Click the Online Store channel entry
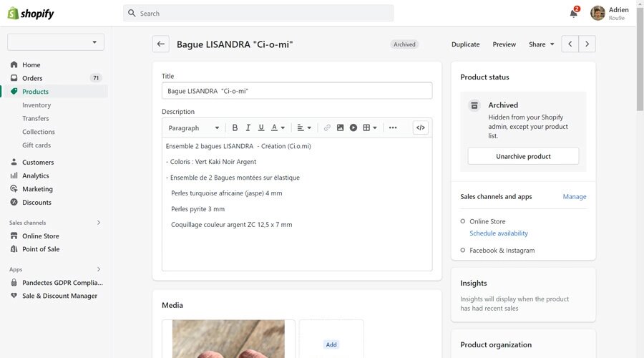The height and width of the screenshot is (358, 644). 487,221
